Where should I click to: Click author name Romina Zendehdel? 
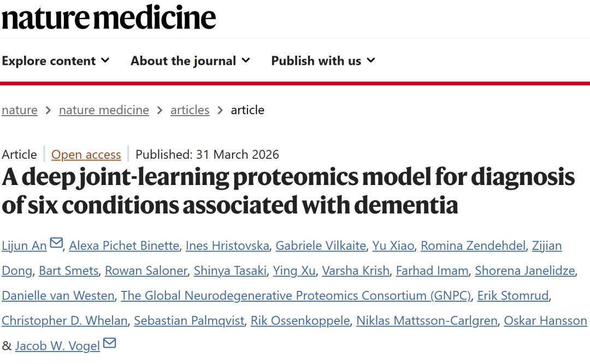(x=473, y=246)
